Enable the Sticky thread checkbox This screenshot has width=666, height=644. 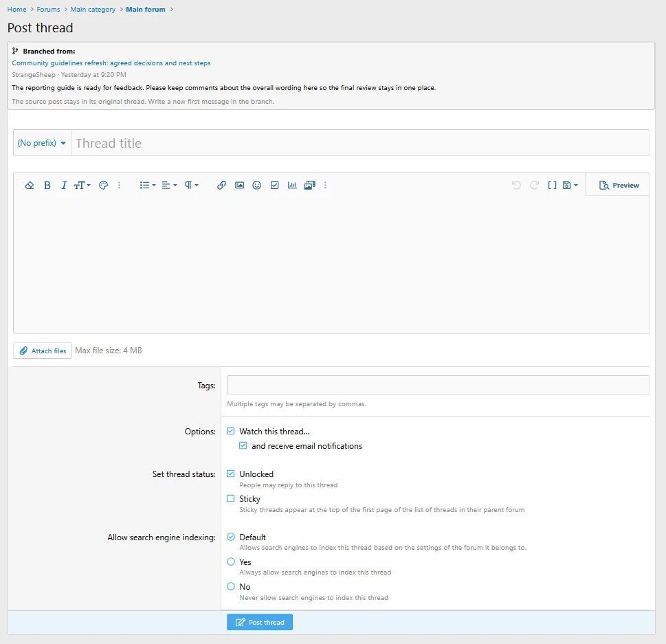click(x=231, y=498)
